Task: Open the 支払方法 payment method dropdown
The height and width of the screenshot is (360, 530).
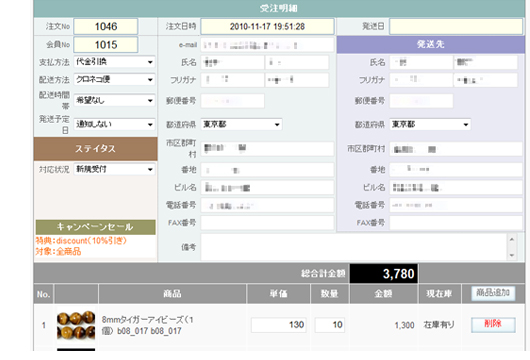Action: click(114, 62)
